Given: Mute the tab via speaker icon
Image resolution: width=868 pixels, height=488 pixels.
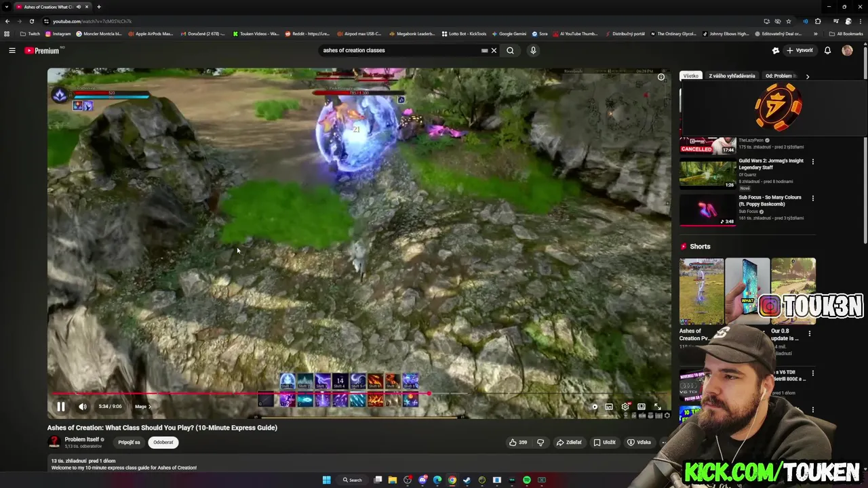Looking at the screenshot, I should pyautogui.click(x=79, y=7).
